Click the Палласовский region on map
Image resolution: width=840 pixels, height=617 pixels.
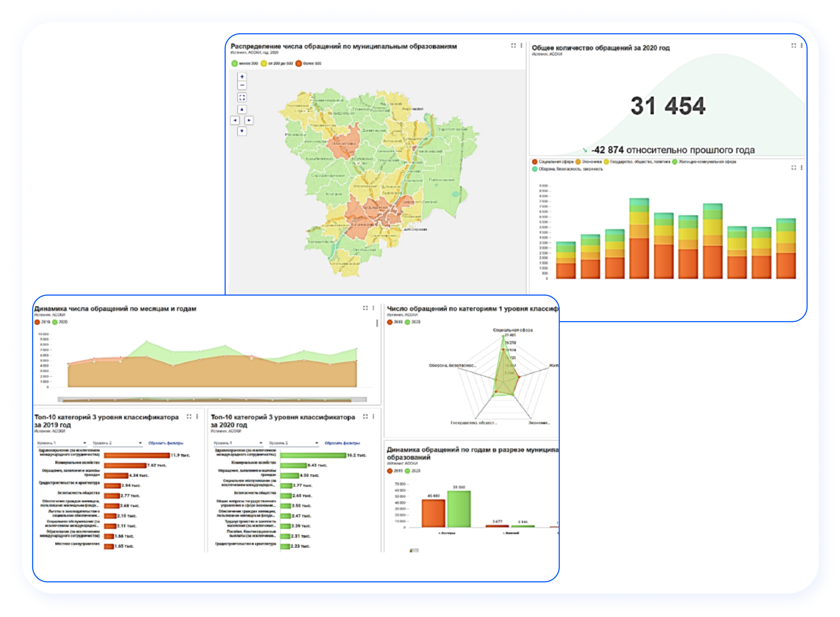tap(442, 180)
